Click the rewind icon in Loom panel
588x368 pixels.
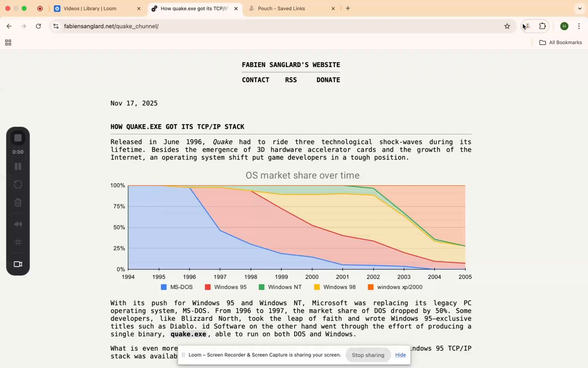[x=18, y=224]
